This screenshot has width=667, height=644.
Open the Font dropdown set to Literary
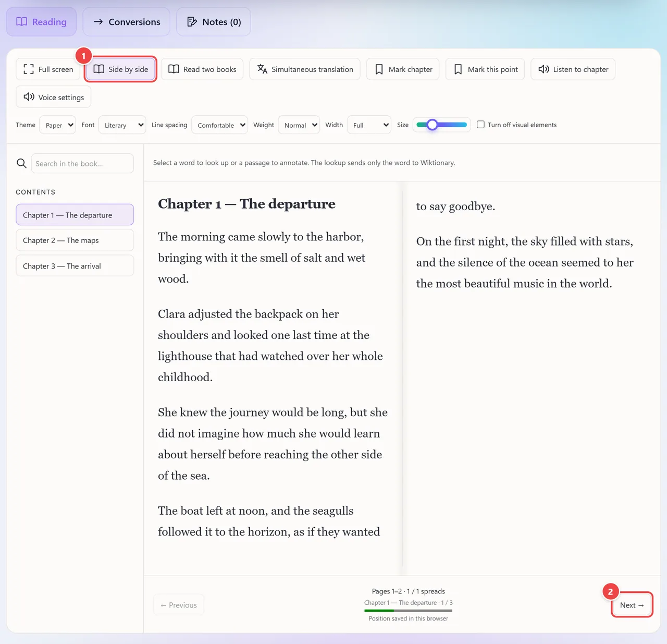(x=122, y=125)
